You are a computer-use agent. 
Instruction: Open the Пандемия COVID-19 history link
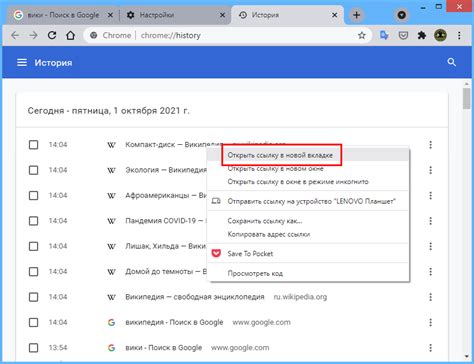(166, 221)
